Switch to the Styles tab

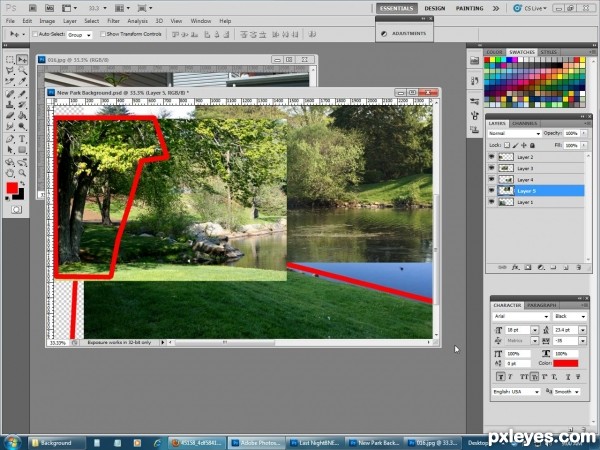(548, 52)
